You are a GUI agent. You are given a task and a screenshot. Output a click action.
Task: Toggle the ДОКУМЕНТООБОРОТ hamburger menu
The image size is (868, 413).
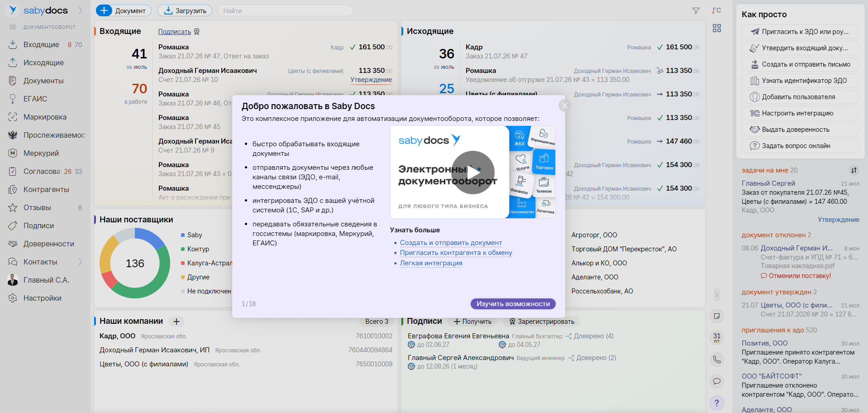tap(13, 27)
